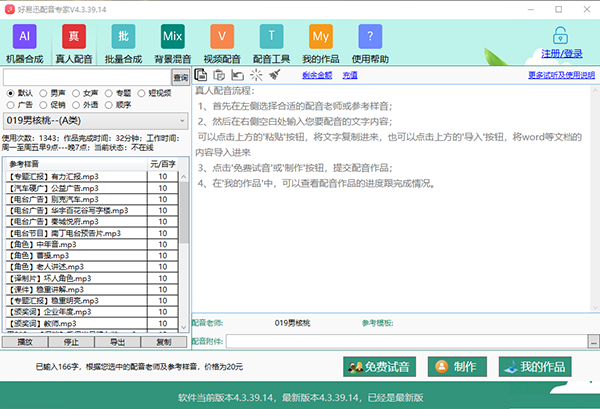Click the sparkle icon in editor toolbar
600x409 pixels.
pos(256,75)
